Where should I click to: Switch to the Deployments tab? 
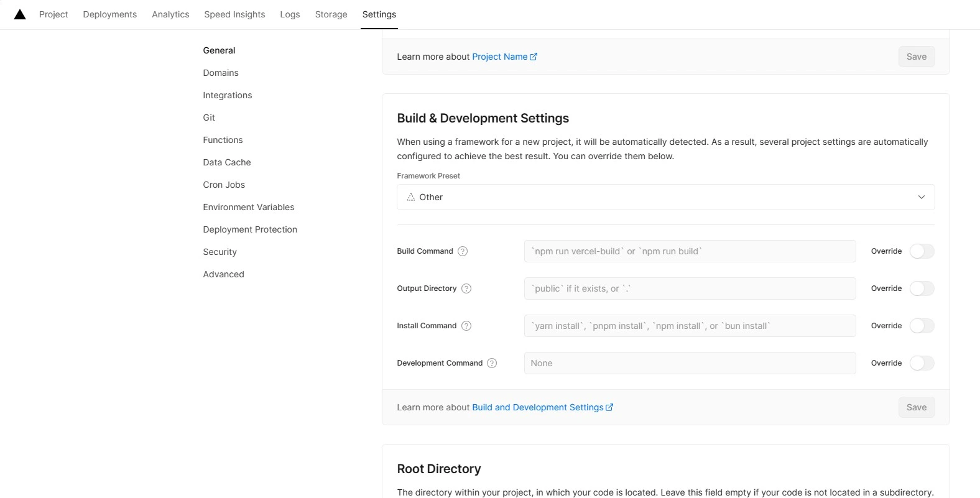(109, 14)
